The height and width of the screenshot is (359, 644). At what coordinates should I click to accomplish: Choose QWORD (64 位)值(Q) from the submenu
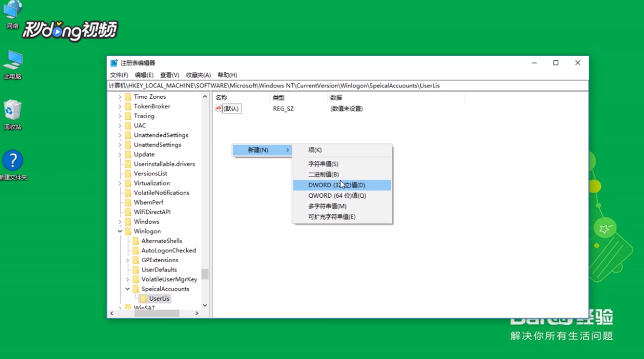click(x=342, y=196)
